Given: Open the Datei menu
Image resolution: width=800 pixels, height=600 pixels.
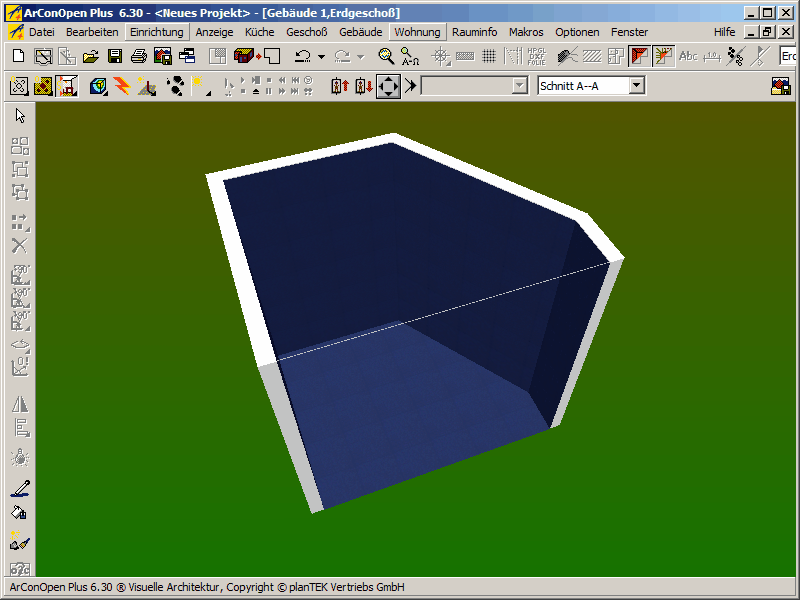Looking at the screenshot, I should tap(41, 32).
